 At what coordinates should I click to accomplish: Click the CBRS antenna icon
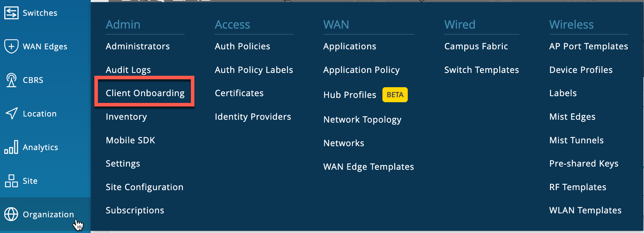coord(11,80)
